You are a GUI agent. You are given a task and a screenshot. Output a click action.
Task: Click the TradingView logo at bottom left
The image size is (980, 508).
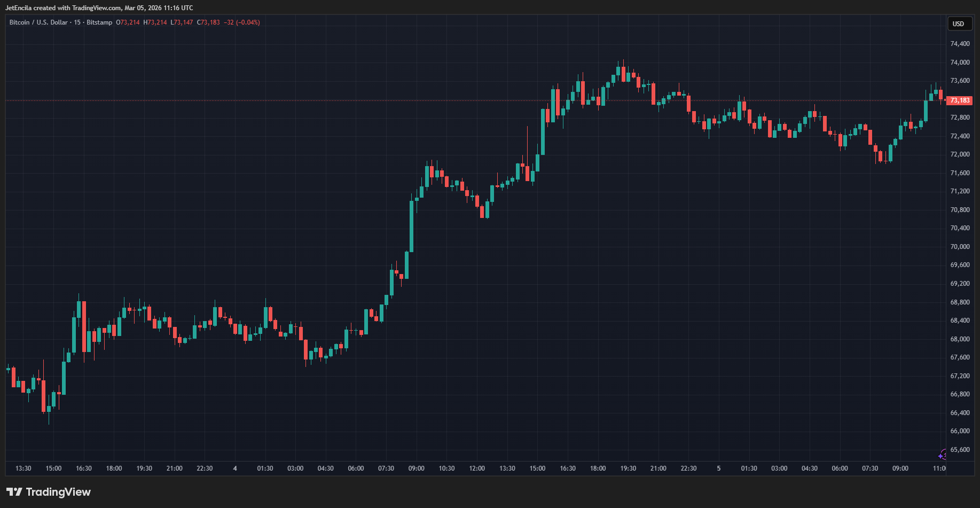point(49,492)
